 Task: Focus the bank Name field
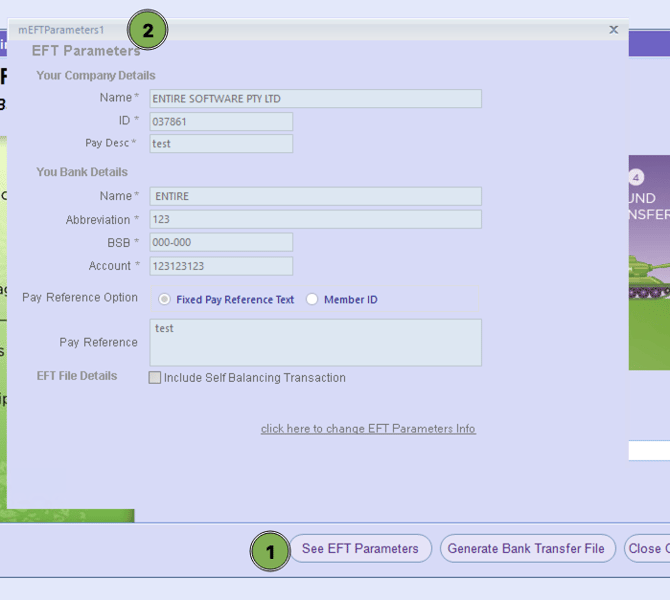315,197
